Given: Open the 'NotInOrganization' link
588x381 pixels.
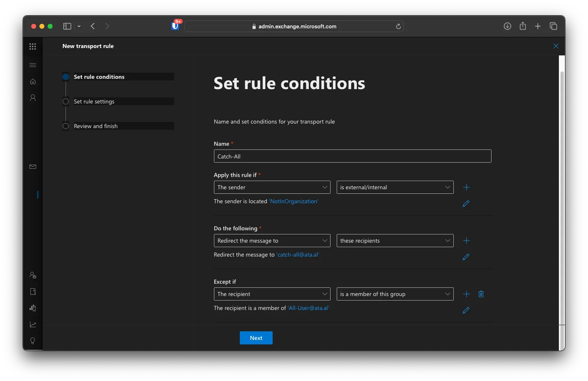Looking at the screenshot, I should pos(294,201).
